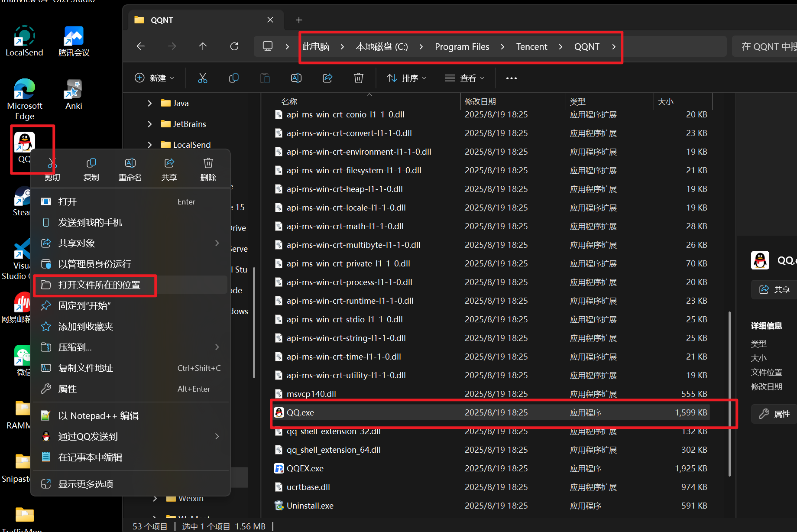Open Send via QQ (通过QQ发送到) submenu
Image resolution: width=797 pixels, height=532 pixels.
(130, 437)
